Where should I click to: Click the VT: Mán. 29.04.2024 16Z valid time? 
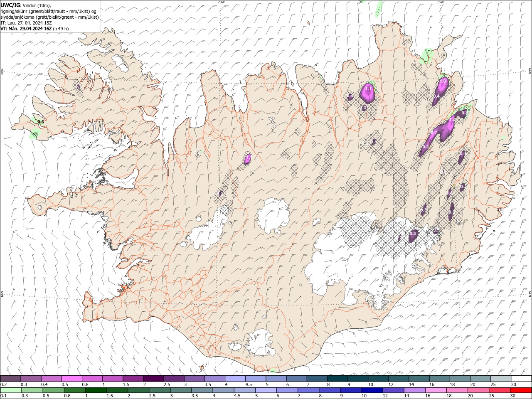(26, 29)
